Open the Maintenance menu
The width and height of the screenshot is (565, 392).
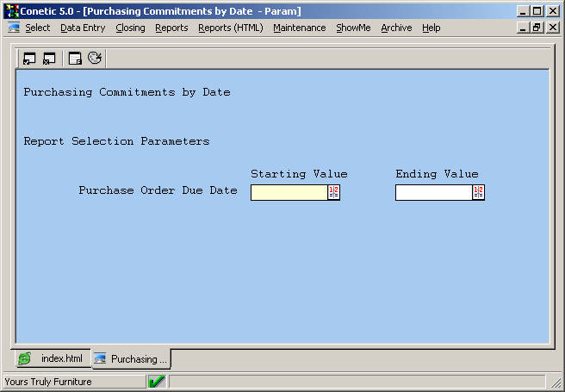(x=299, y=28)
